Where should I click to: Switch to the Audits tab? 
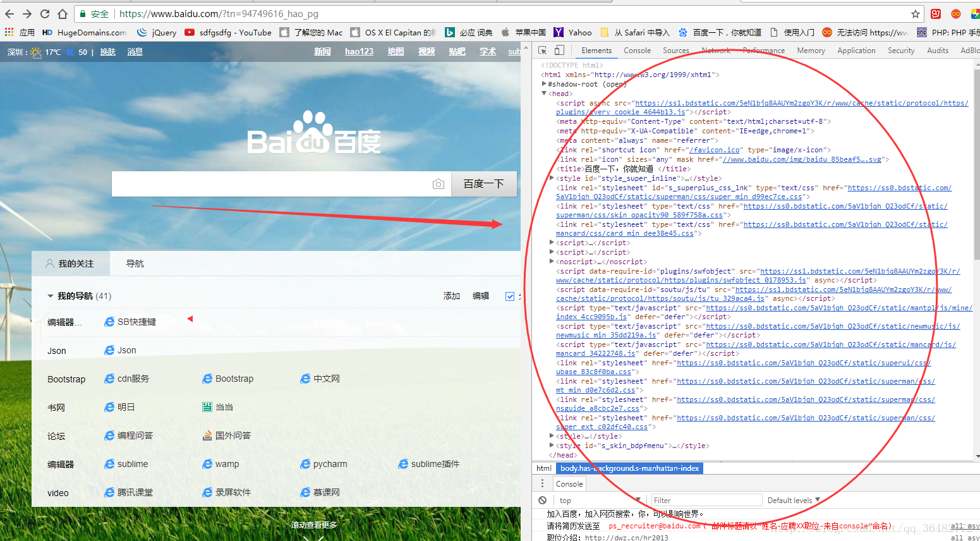coord(938,51)
